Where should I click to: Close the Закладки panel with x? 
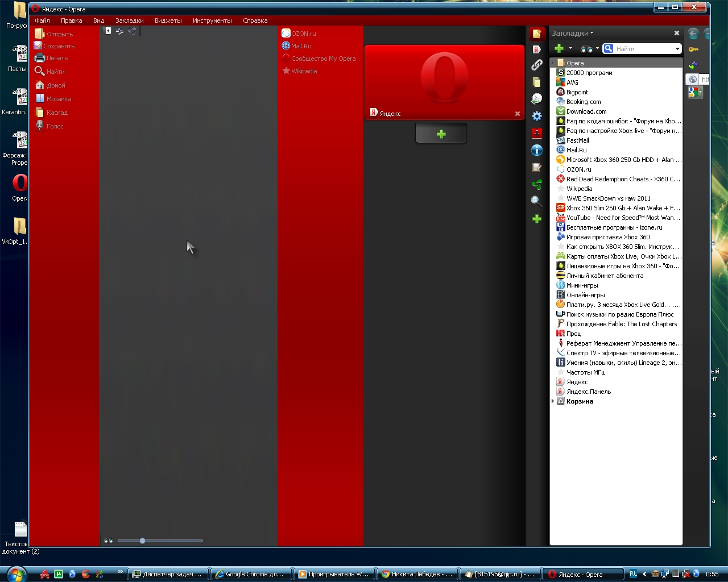(677, 33)
